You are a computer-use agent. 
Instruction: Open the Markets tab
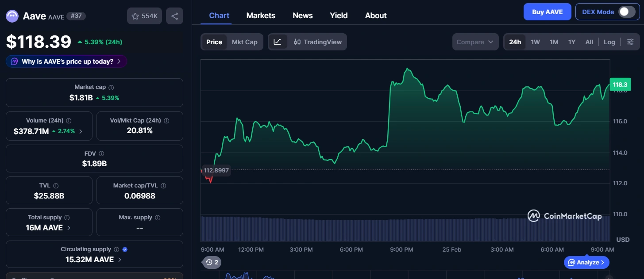(261, 15)
